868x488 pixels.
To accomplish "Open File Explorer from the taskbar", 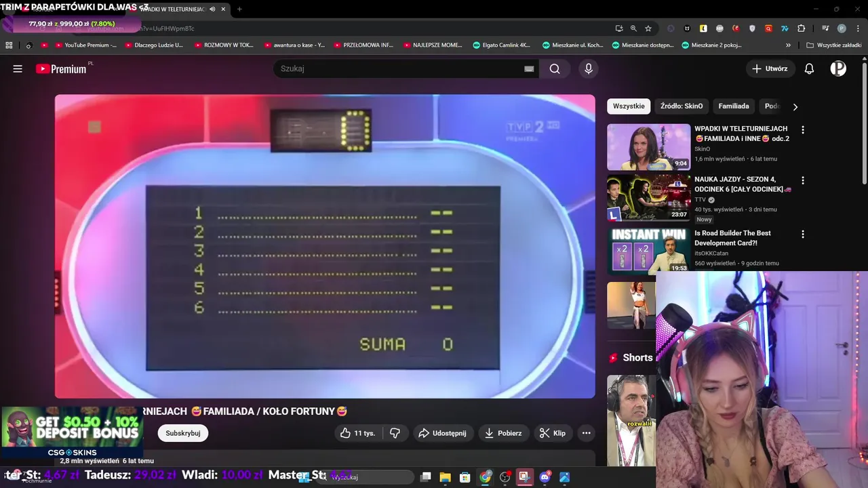I will tap(445, 477).
